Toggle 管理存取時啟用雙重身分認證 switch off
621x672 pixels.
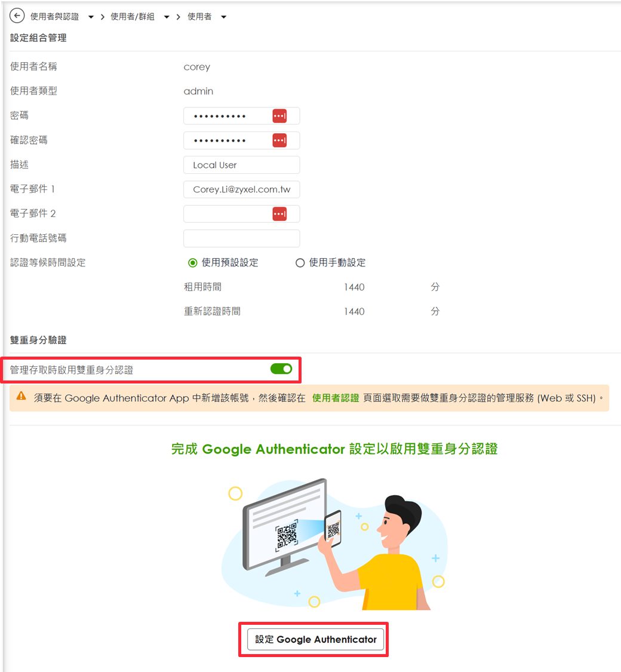(x=281, y=369)
